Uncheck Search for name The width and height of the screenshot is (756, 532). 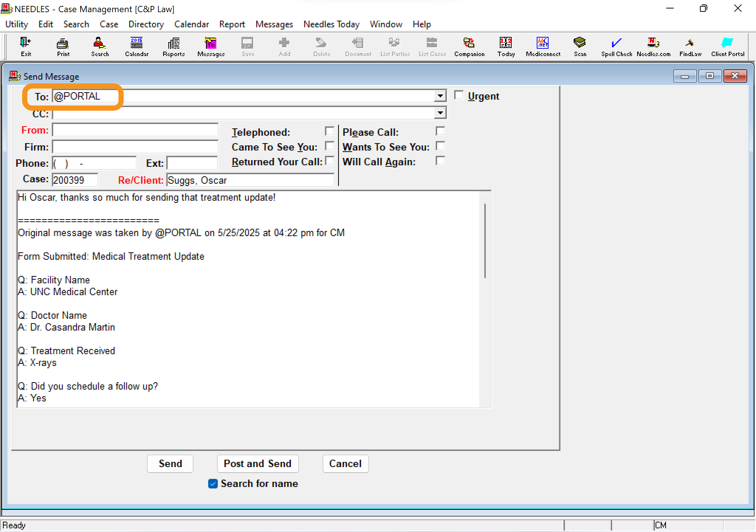213,484
